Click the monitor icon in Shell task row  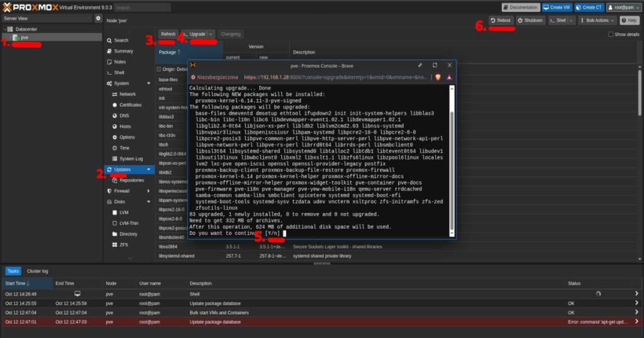click(x=77, y=293)
